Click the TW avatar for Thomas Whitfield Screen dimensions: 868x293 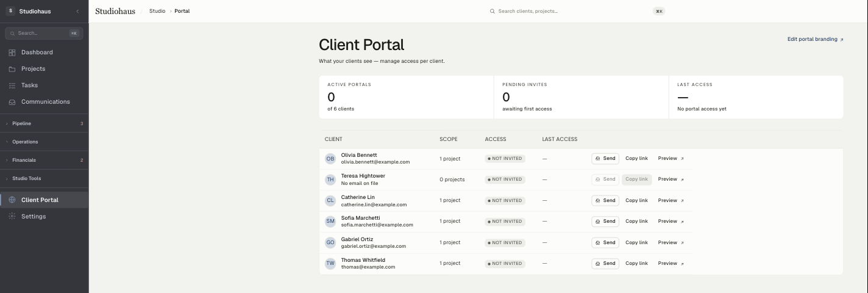coord(330,263)
